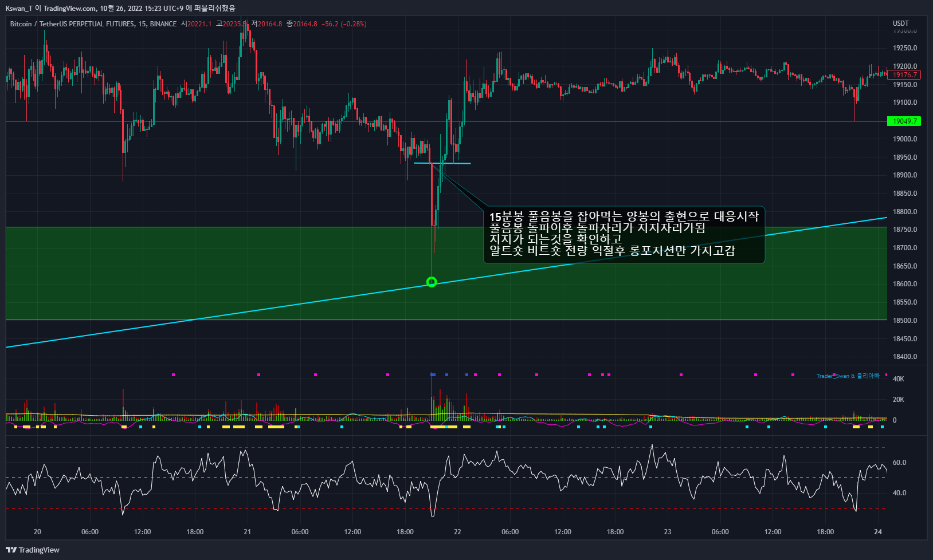The height and width of the screenshot is (560, 933).
Task: Click the date label 20 on the time axis
Action: (x=37, y=532)
